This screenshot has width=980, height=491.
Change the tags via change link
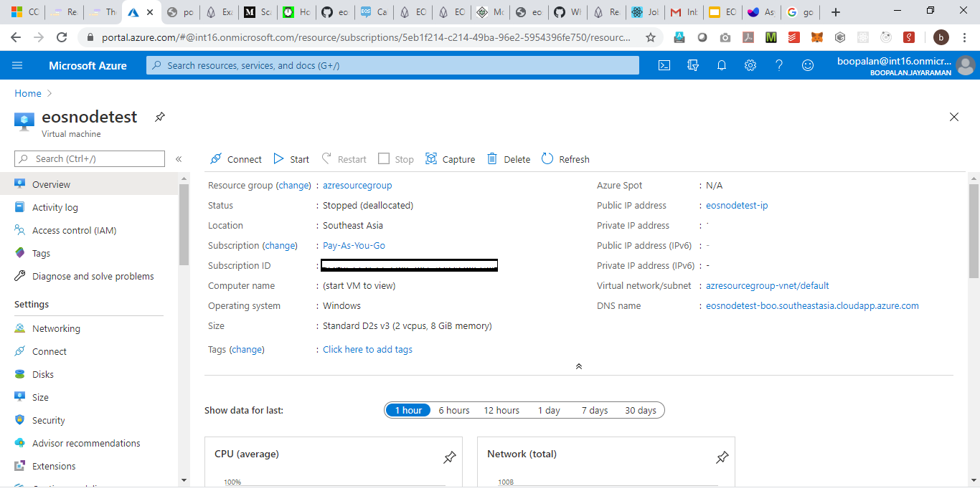(247, 349)
